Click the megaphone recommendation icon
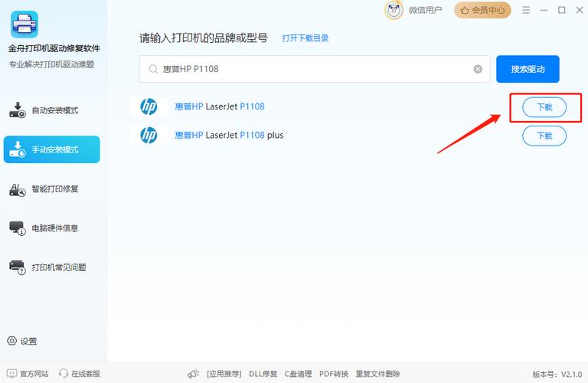Viewport: 588px width, 383px height. click(x=193, y=374)
